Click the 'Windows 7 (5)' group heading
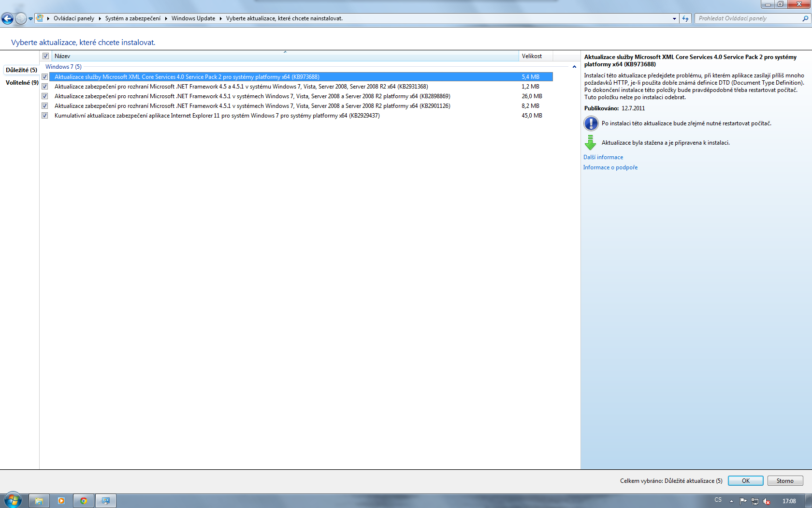 coord(63,67)
